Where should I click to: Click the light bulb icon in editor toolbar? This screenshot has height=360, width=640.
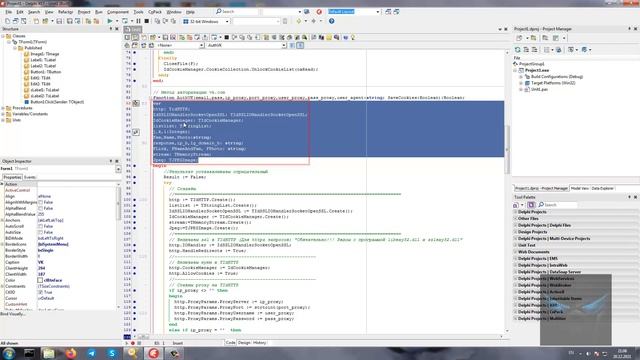[x=353, y=38]
